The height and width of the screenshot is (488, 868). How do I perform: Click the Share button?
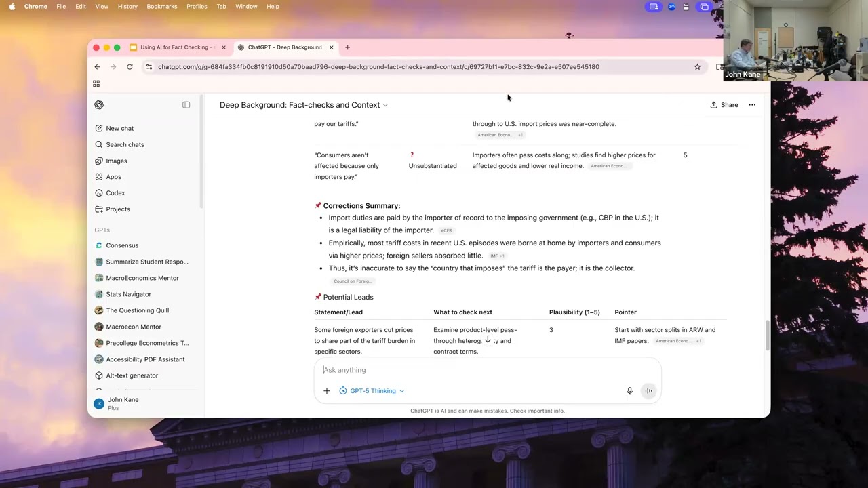point(724,105)
